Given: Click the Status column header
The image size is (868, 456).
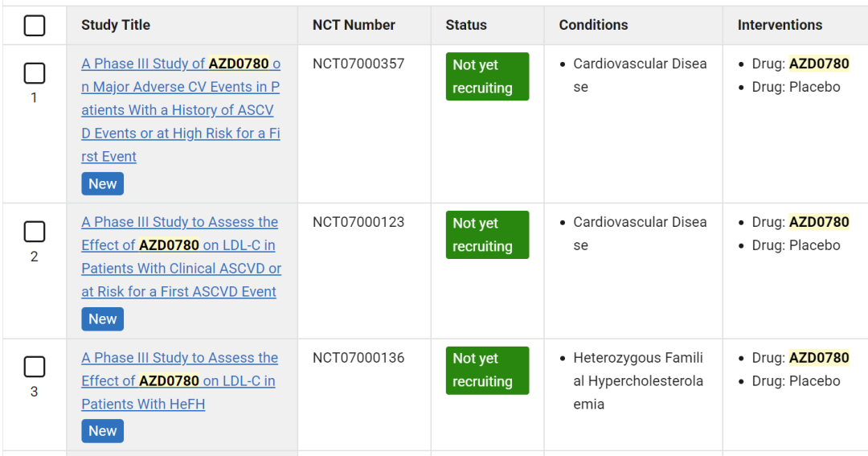Looking at the screenshot, I should (466, 25).
